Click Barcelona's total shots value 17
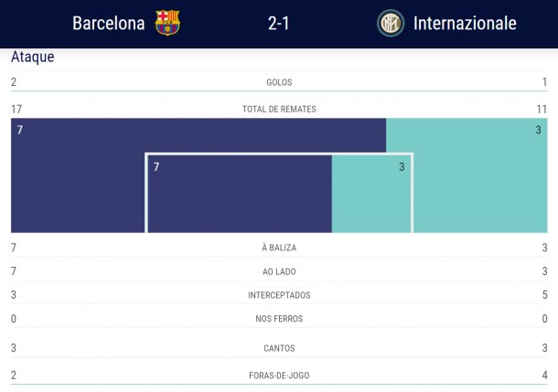The height and width of the screenshot is (392, 558). (x=16, y=109)
